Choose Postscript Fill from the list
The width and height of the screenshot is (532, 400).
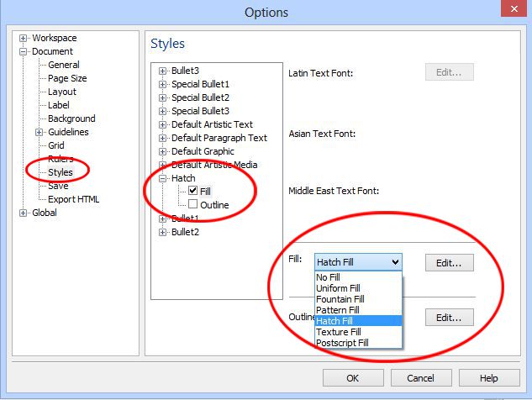[x=358, y=342]
